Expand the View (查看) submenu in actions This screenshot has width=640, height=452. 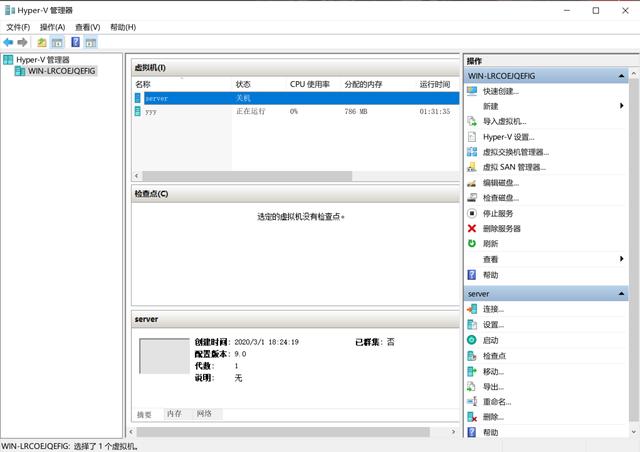(x=622, y=259)
